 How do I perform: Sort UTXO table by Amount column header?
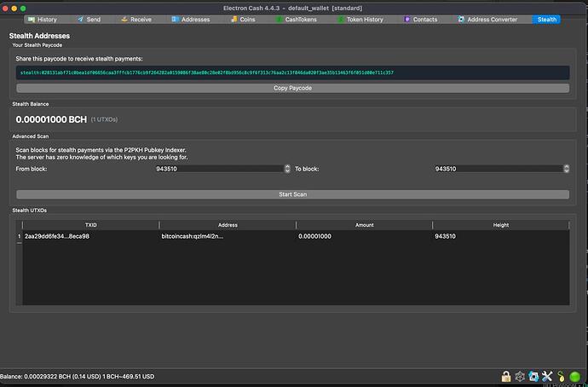click(x=365, y=225)
